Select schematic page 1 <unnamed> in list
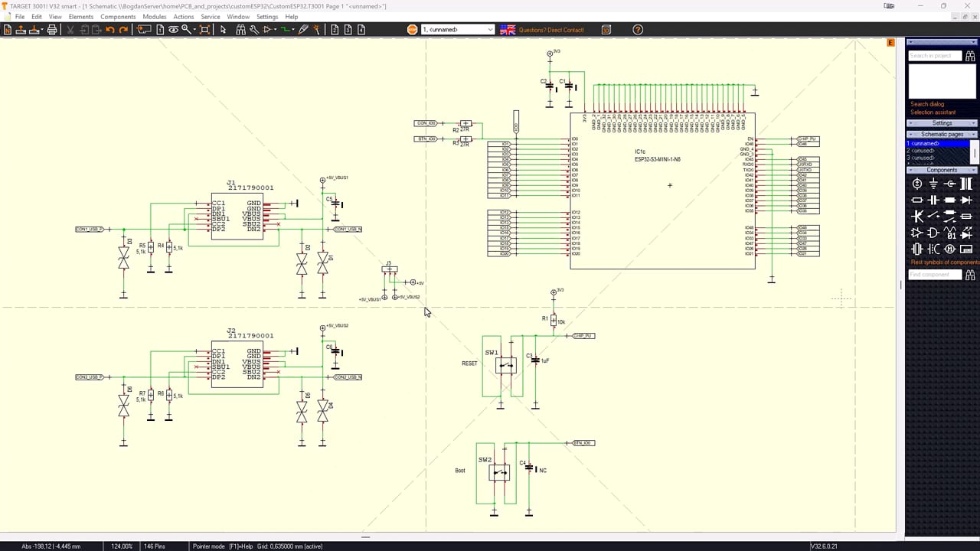This screenshot has height=551, width=980. coord(939,143)
